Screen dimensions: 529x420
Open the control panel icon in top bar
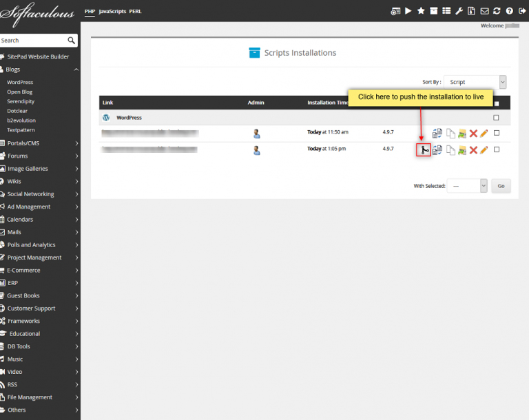click(395, 11)
